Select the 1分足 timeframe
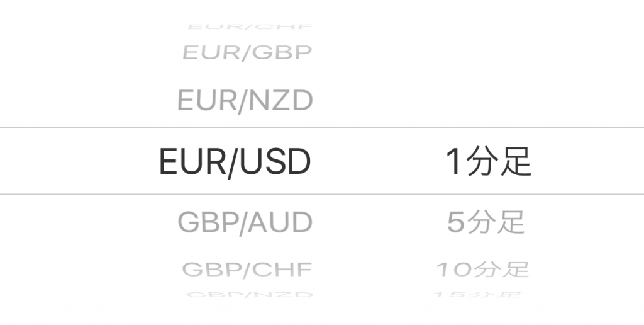The image size is (644, 325). tap(488, 162)
